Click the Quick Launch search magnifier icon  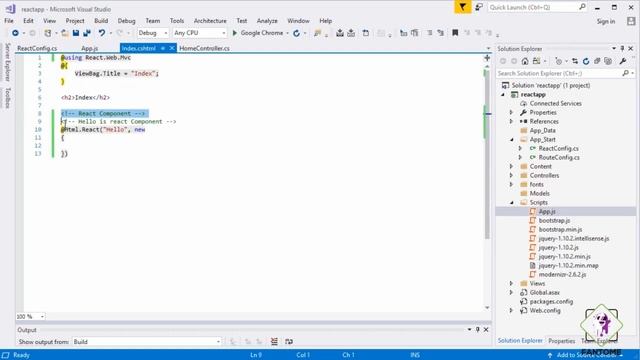click(582, 7)
